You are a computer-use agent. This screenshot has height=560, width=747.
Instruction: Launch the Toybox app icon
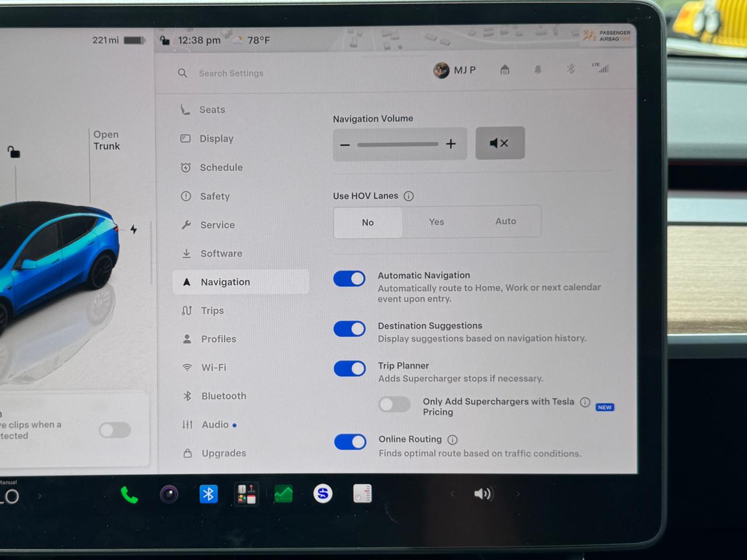point(246,494)
